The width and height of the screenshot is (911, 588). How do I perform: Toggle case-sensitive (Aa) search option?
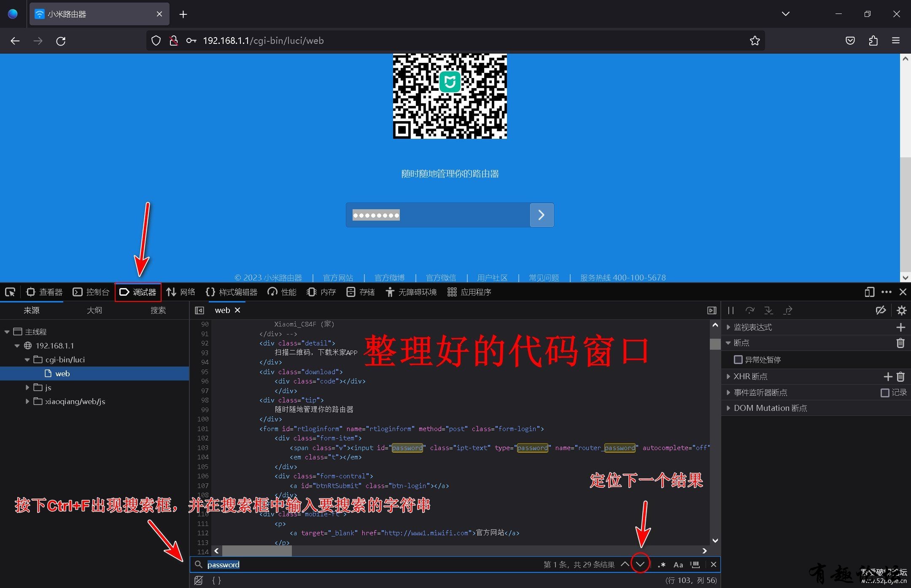coord(678,564)
